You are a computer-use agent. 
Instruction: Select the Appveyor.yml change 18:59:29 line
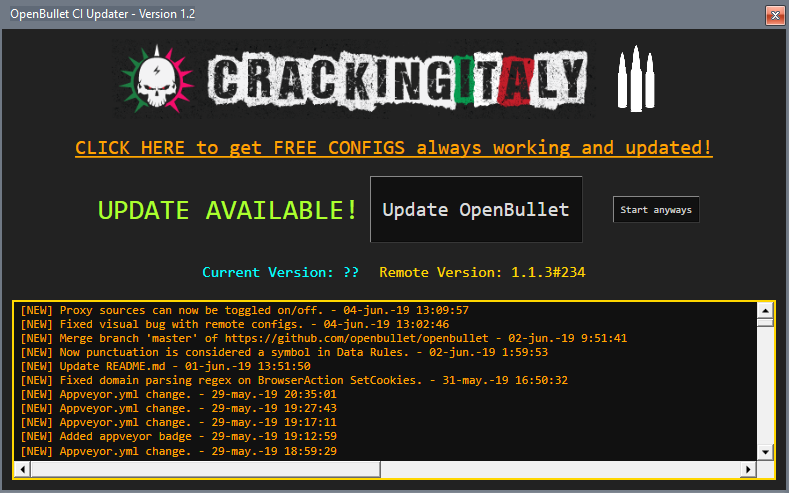click(178, 451)
